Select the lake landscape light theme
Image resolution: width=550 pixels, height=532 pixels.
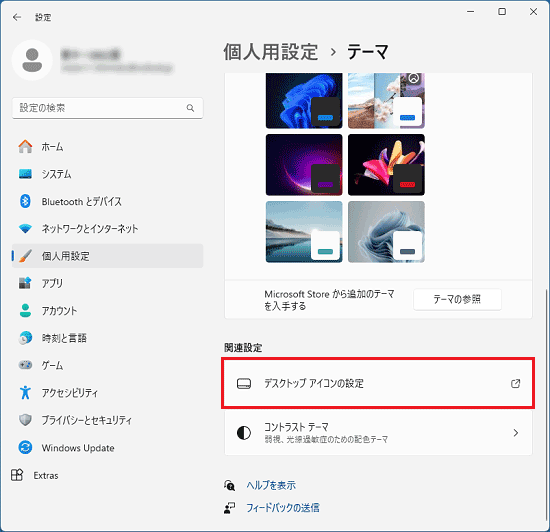304,232
